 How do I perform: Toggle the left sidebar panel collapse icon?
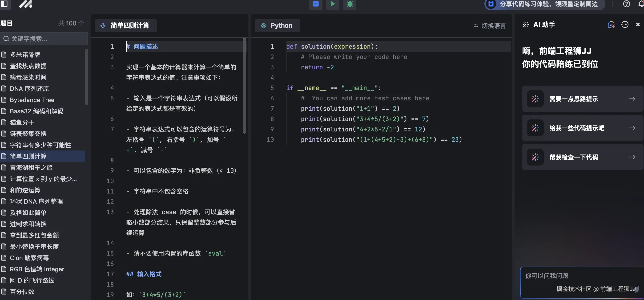(x=5, y=4)
